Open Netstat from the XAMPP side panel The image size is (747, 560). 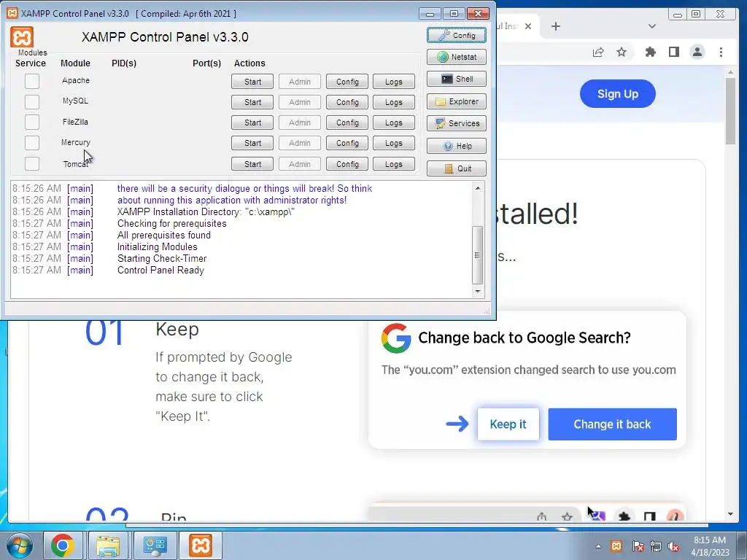[x=457, y=57]
